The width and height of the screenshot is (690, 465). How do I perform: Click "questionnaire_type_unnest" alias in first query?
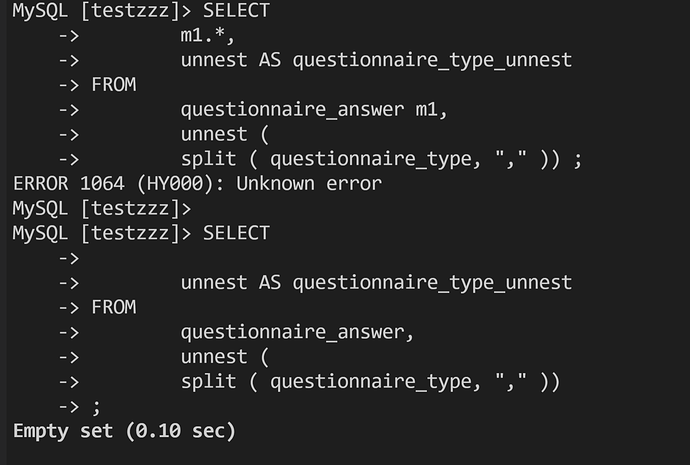tap(432, 60)
